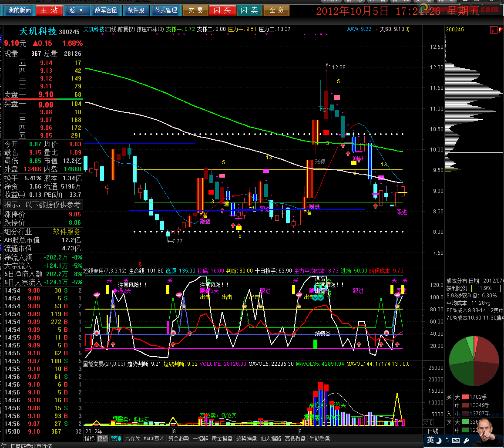Viewport: 504px width, 448px height.
Task: Click the stock name 天玑科技
Action: click(x=38, y=31)
